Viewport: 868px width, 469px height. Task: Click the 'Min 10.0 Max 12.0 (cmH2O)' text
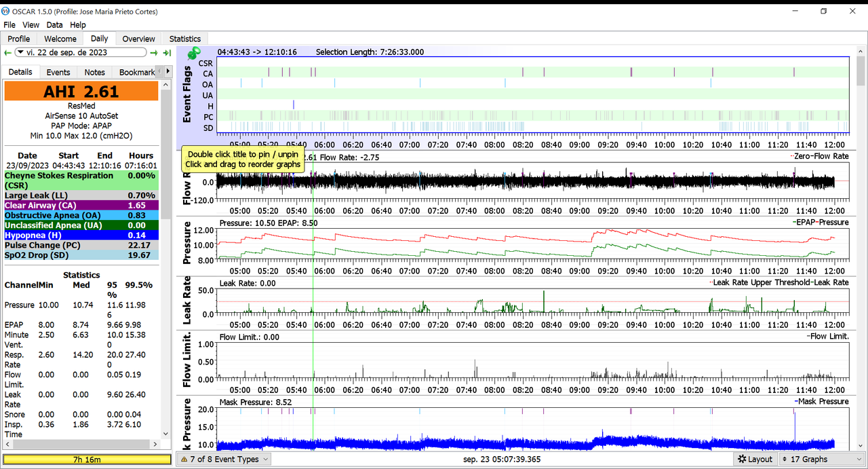(81, 136)
